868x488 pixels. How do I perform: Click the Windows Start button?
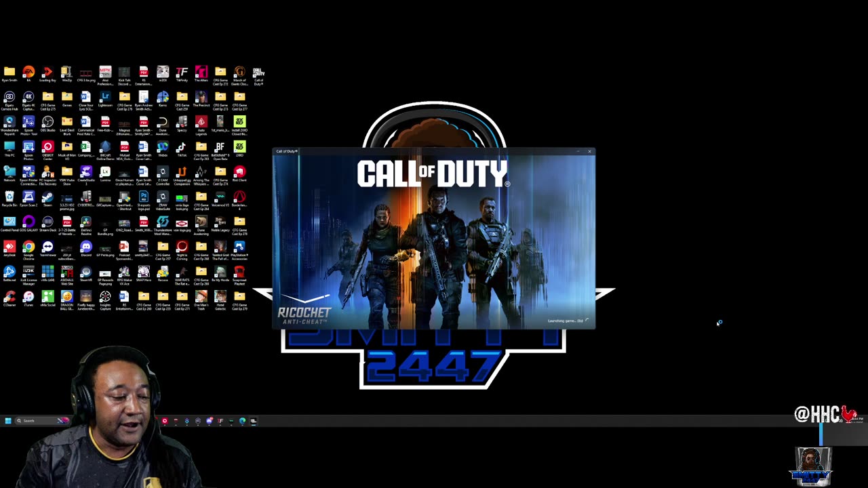pos(7,421)
